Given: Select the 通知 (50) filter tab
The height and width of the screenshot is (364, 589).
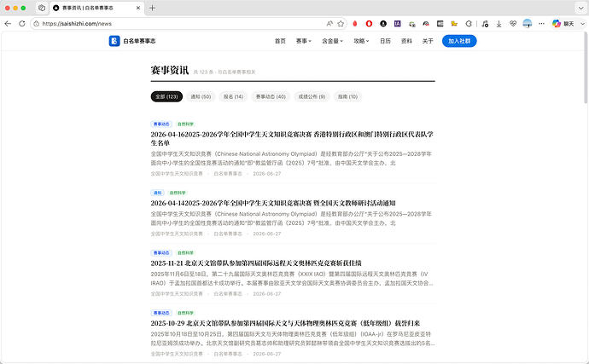Looking at the screenshot, I should [x=201, y=96].
